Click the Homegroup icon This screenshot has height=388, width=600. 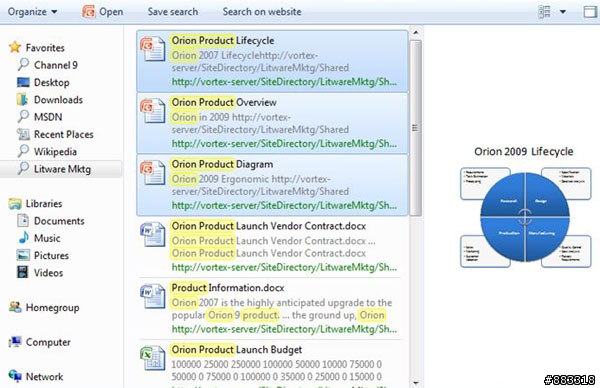pyautogui.click(x=15, y=307)
